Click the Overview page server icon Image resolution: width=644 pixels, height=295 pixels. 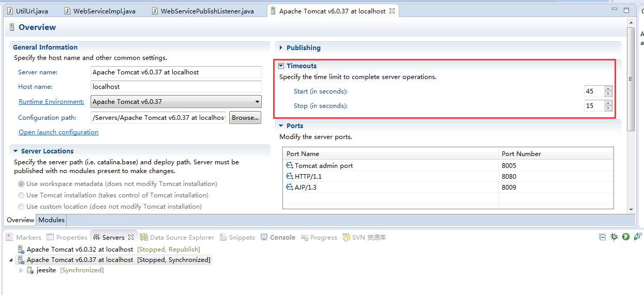(12, 27)
